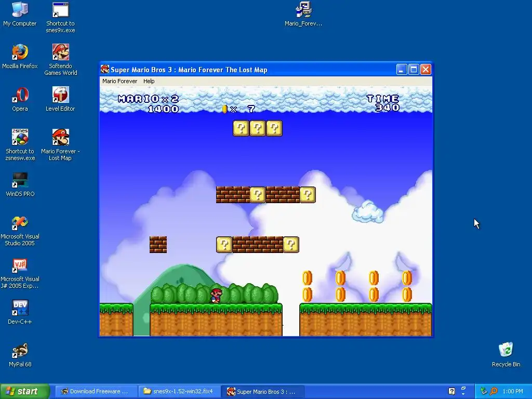Click the Safely Remove Hardware tray icon
The image size is (532, 399).
point(484,391)
